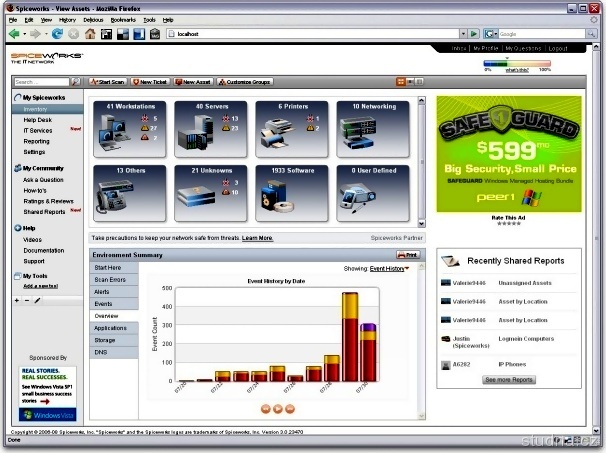Image resolution: width=606 pixels, height=453 pixels.
Task: Open the File menu
Action: (13, 20)
